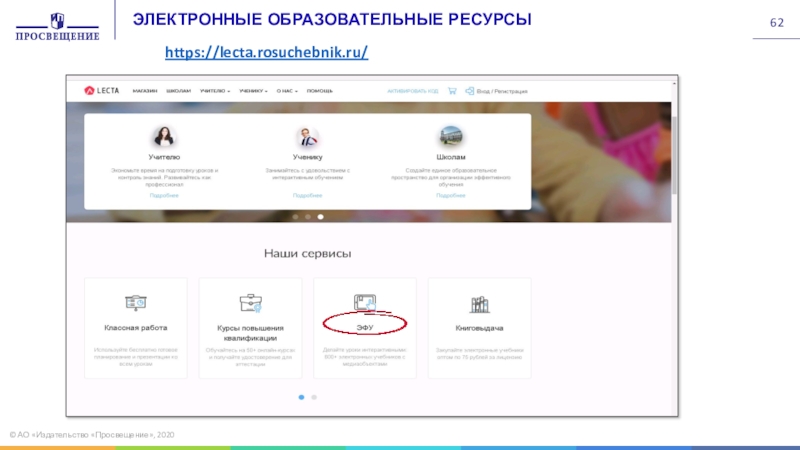Click the browser page vertical scrollbar
The width and height of the screenshot is (800, 450).
pos(674,156)
